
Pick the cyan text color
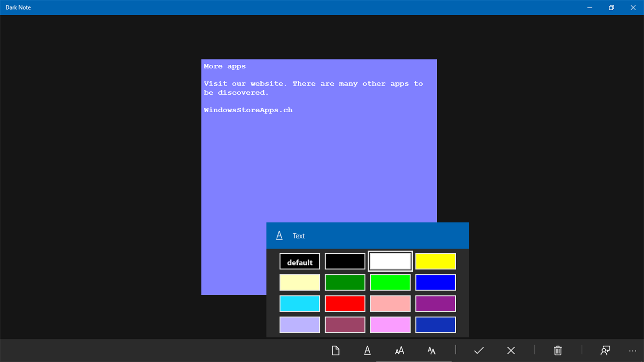[x=299, y=303]
